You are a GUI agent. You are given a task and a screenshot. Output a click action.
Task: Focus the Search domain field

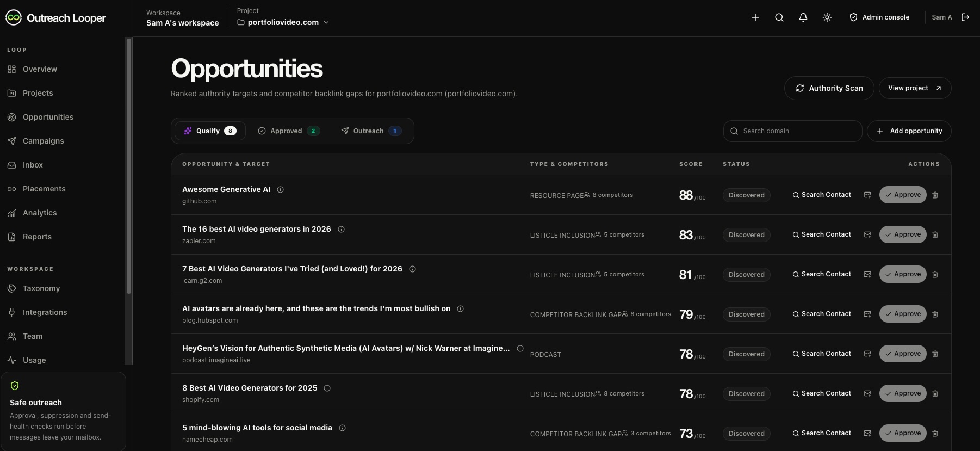pyautogui.click(x=793, y=131)
